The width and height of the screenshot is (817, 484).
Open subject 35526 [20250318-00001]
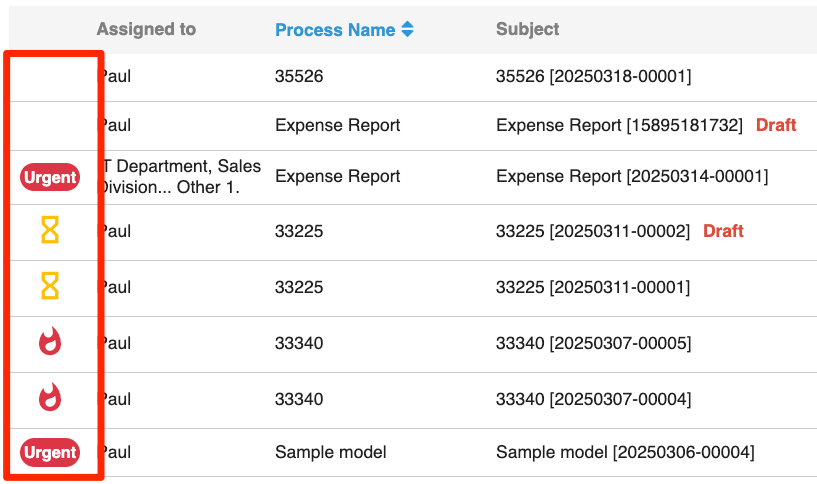593,76
